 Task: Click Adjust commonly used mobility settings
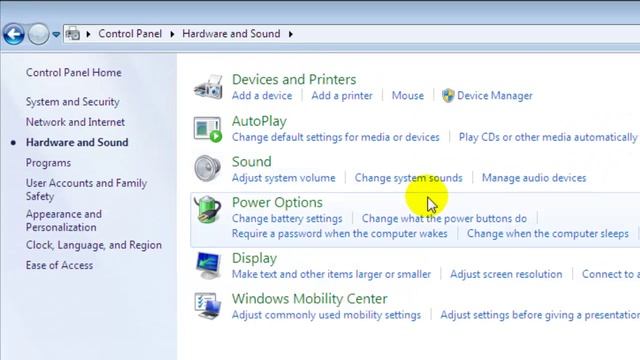click(x=326, y=315)
